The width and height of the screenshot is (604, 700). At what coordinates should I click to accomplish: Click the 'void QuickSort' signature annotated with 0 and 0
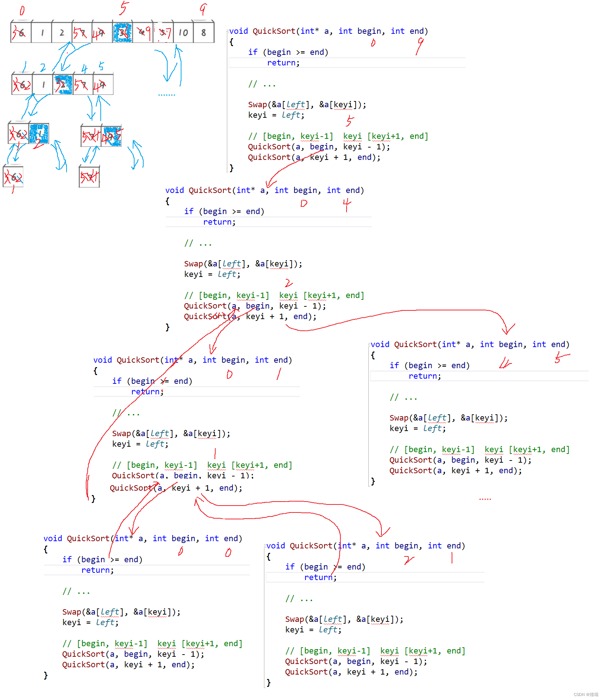(x=143, y=539)
